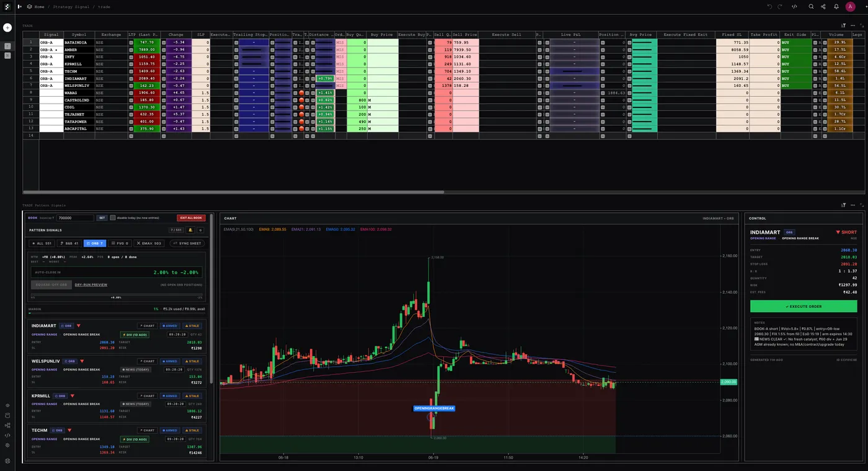Select the 'B&B 41' signals tab
868x471 pixels.
(x=69, y=243)
